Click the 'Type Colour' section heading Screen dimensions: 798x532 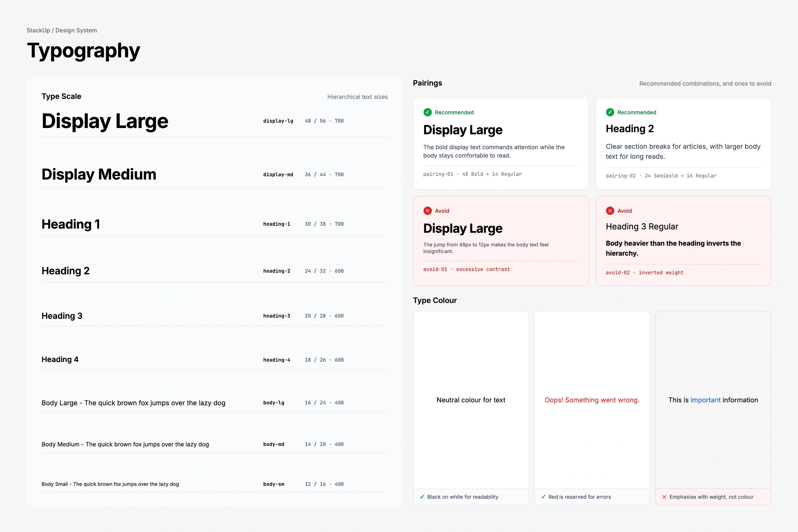(435, 300)
